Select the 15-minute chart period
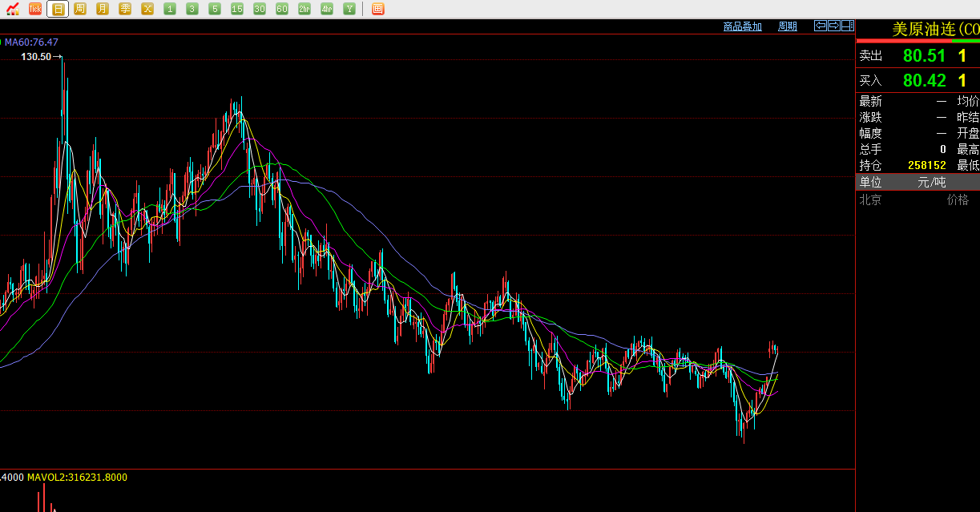 tap(237, 9)
